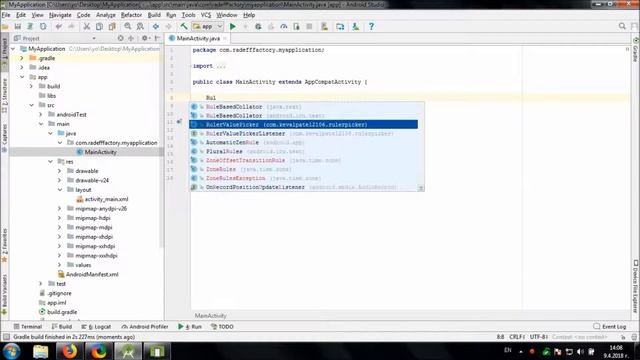Click the Make Project hammer icon
The height and width of the screenshot is (360, 640).
[x=184, y=27]
